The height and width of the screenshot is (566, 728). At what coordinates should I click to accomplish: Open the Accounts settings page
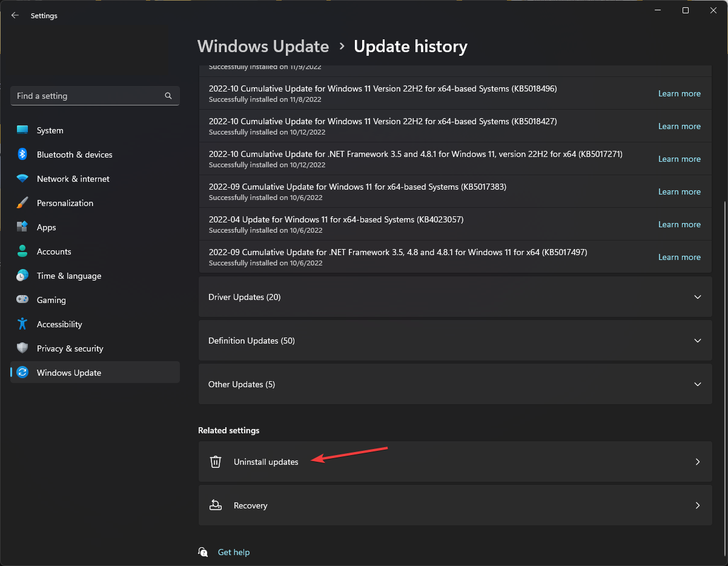coord(54,251)
